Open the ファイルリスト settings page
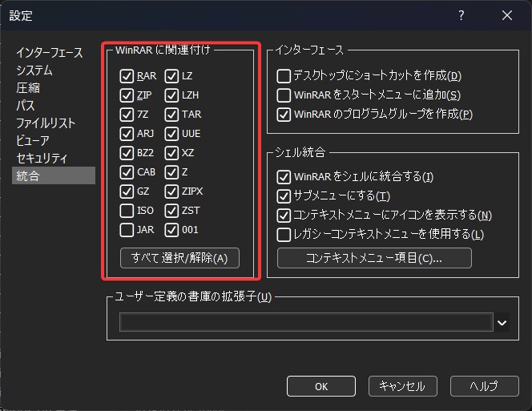Screen dimensions: 532x411 click(x=46, y=123)
